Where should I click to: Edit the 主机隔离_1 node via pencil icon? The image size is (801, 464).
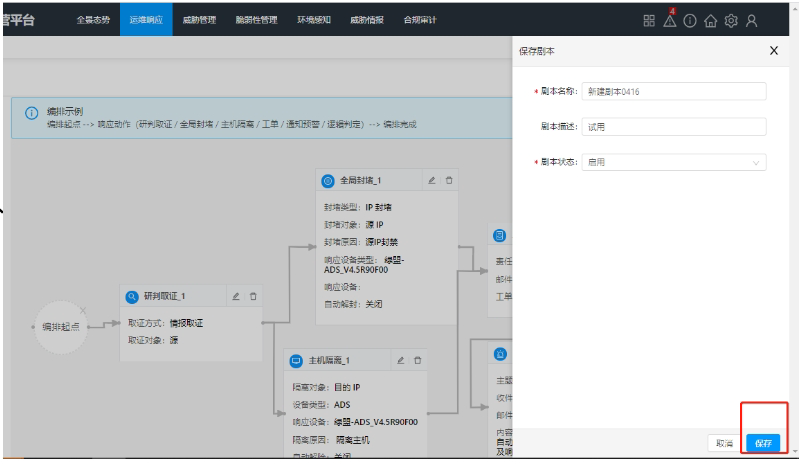400,360
